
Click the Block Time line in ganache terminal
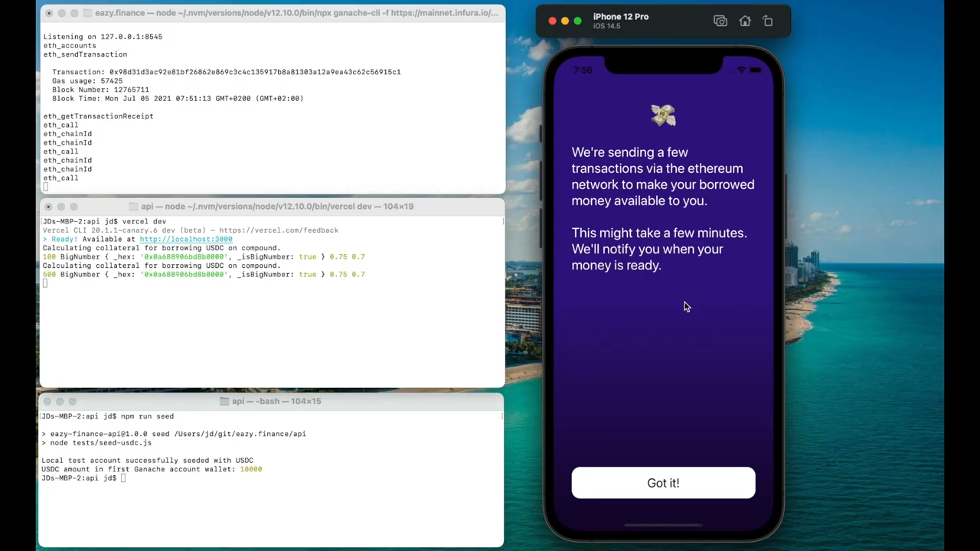point(178,99)
